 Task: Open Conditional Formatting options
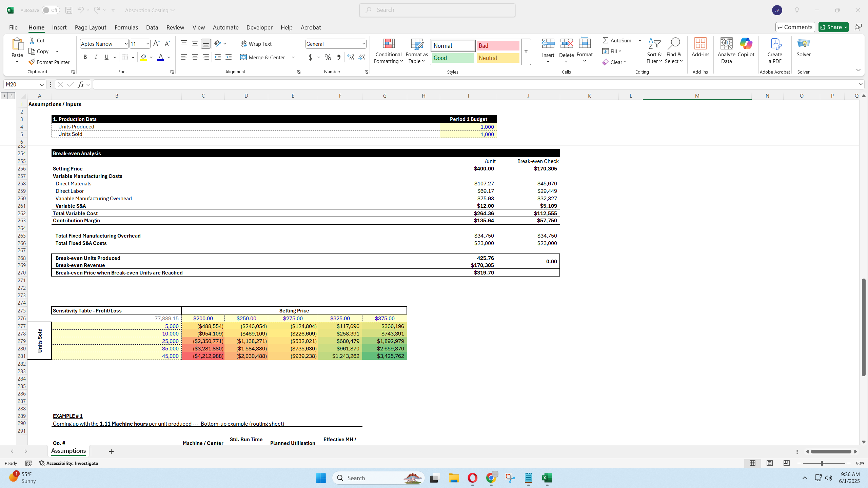click(x=388, y=51)
